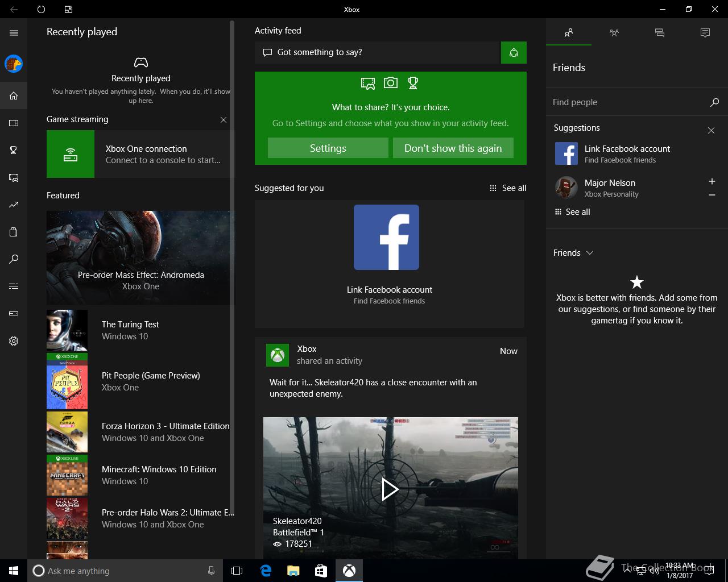
Task: Play the Skeleator420 Battlefield clip
Action: pyautogui.click(x=390, y=489)
